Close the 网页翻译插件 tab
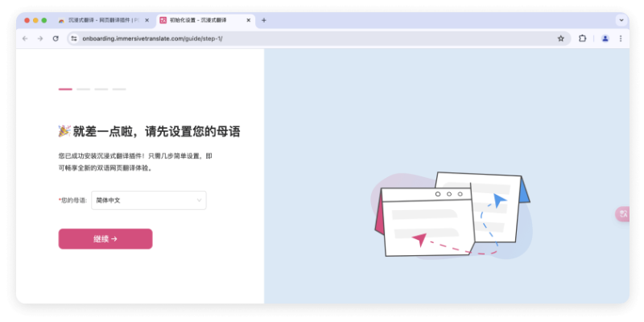The width and height of the screenshot is (644, 322). point(147,20)
